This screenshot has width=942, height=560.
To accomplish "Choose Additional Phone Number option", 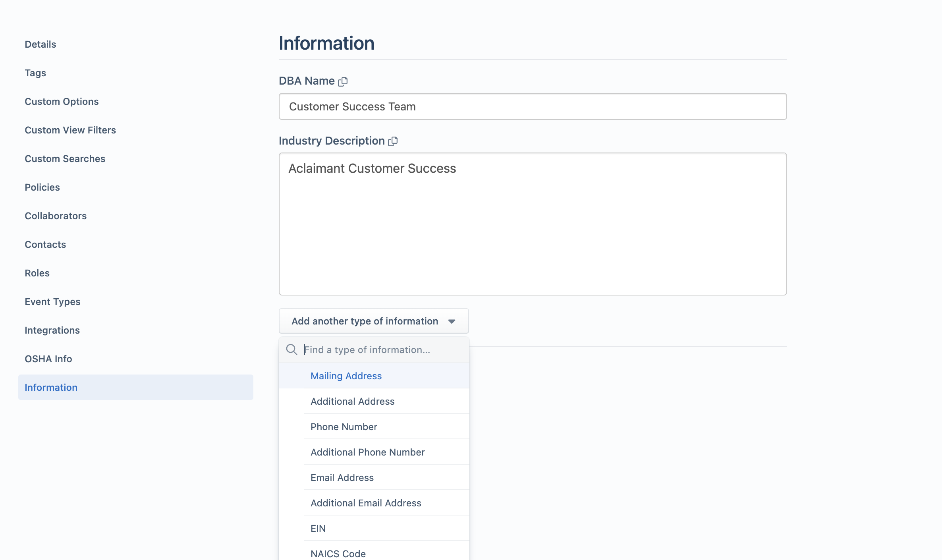I will pyautogui.click(x=374, y=452).
